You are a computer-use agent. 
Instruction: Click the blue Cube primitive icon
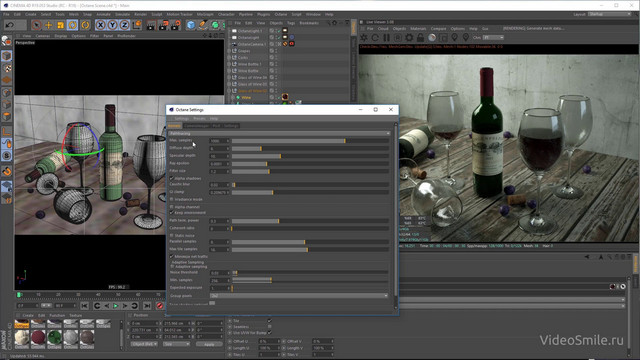click(191, 25)
